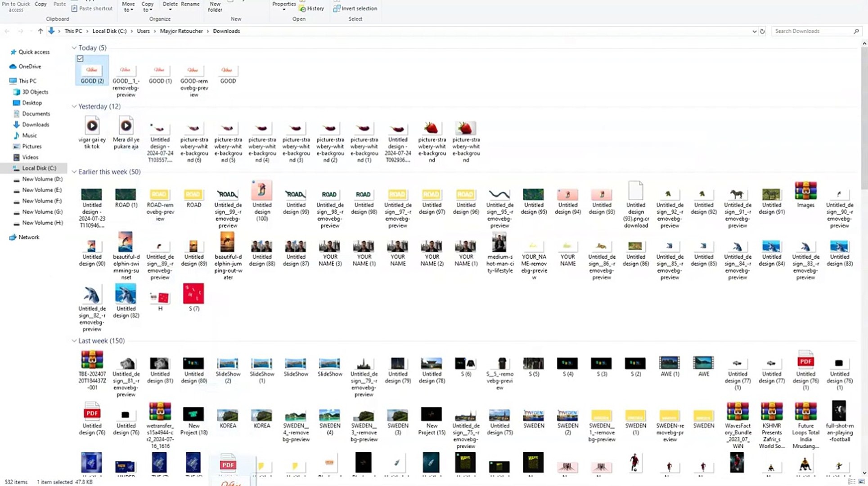The width and height of the screenshot is (868, 486).
Task: Collapse the Earlier this week group
Action: (x=74, y=172)
